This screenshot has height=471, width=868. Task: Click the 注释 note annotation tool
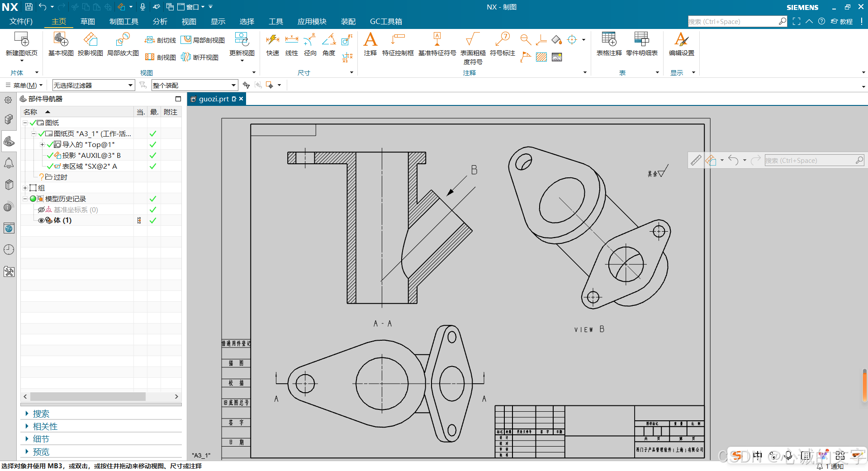(370, 44)
